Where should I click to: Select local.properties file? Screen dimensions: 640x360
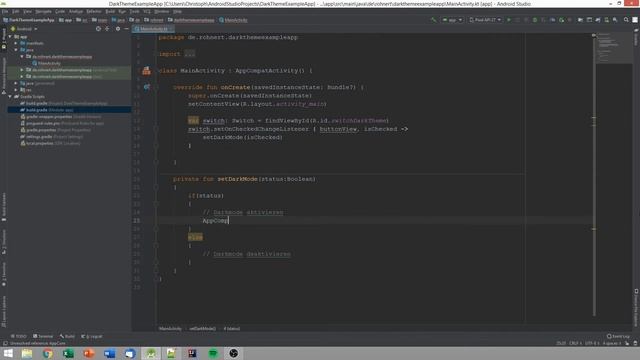pyautogui.click(x=50, y=143)
